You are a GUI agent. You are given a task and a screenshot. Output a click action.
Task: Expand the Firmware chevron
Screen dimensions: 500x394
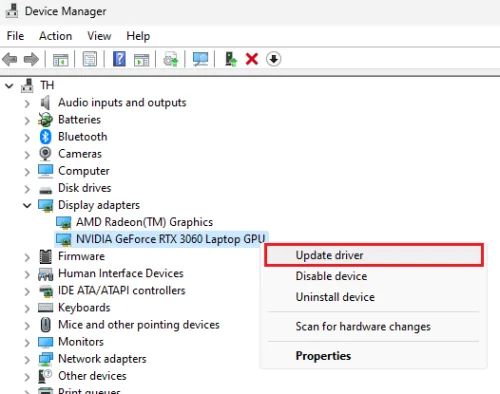click(27, 257)
